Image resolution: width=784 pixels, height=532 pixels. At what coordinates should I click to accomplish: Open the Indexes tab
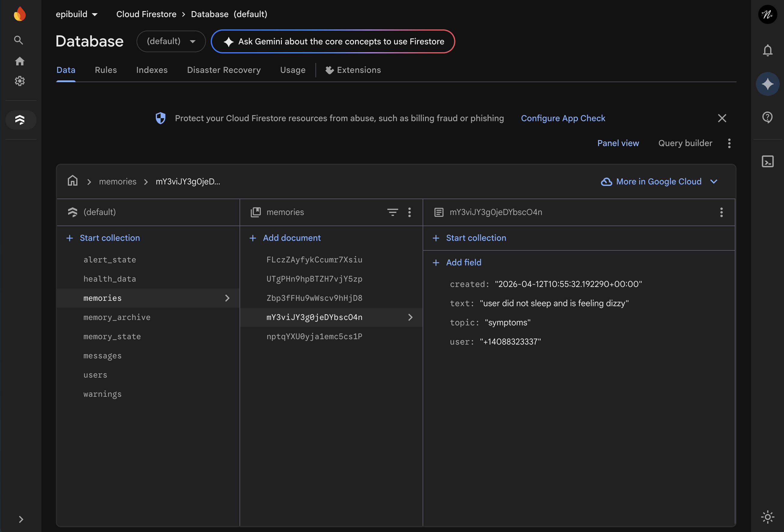pos(152,70)
